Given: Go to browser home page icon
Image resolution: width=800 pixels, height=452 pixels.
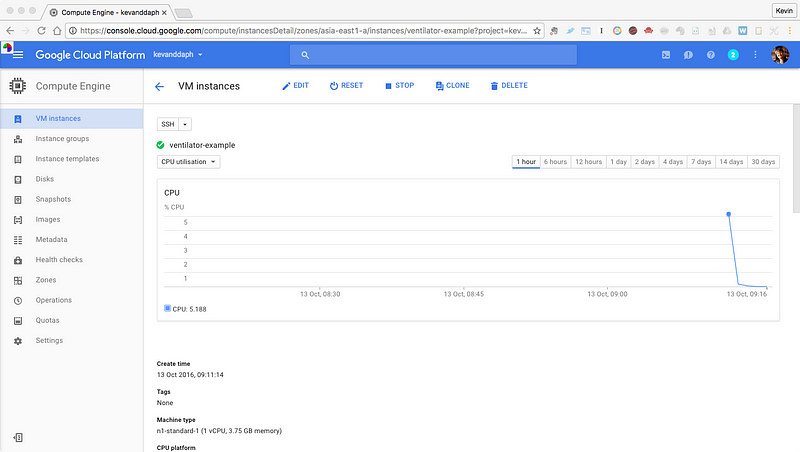Looking at the screenshot, I should point(57,31).
